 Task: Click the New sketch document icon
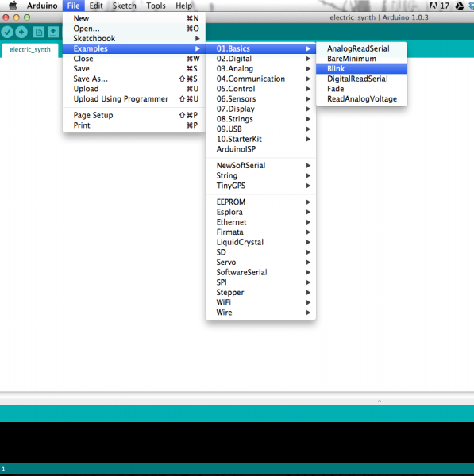[x=39, y=32]
